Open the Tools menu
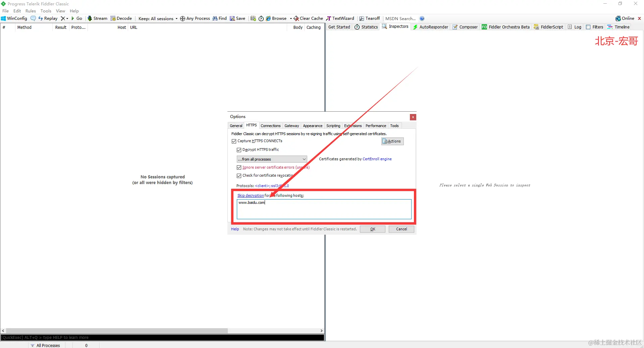This screenshot has width=644, height=348. pos(46,11)
